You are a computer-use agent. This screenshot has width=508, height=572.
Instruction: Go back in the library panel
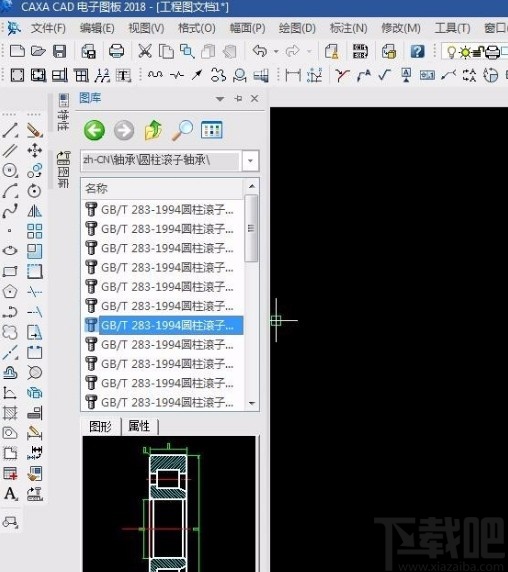(94, 130)
